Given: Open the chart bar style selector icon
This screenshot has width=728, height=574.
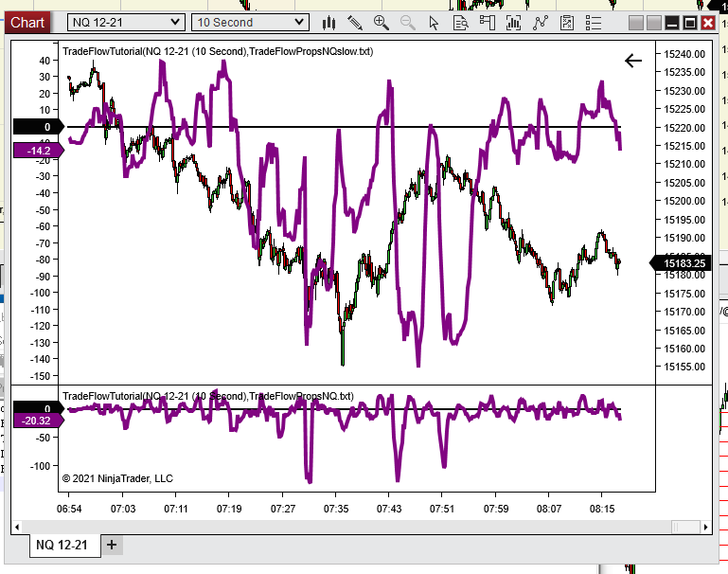Looking at the screenshot, I should click(x=328, y=23).
